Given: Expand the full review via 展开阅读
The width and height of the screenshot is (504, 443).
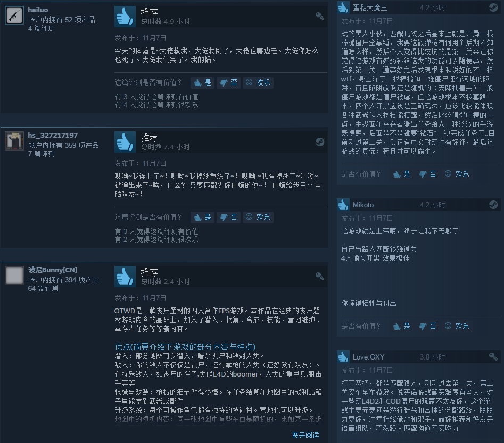Looking at the screenshot, I should [305, 435].
